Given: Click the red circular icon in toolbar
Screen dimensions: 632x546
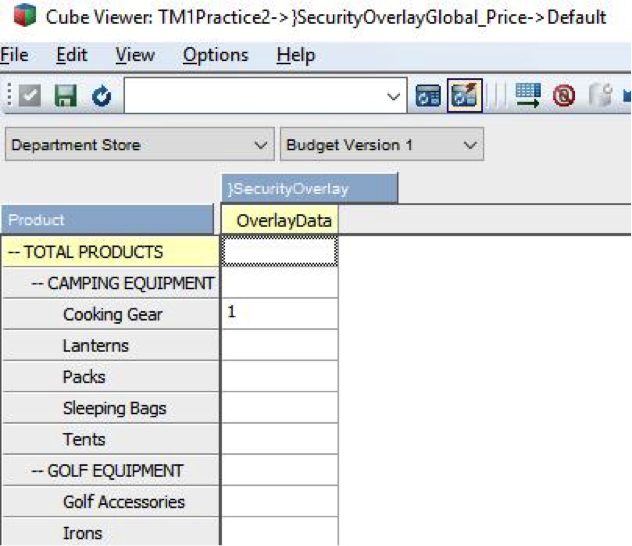Looking at the screenshot, I should coord(563,97).
